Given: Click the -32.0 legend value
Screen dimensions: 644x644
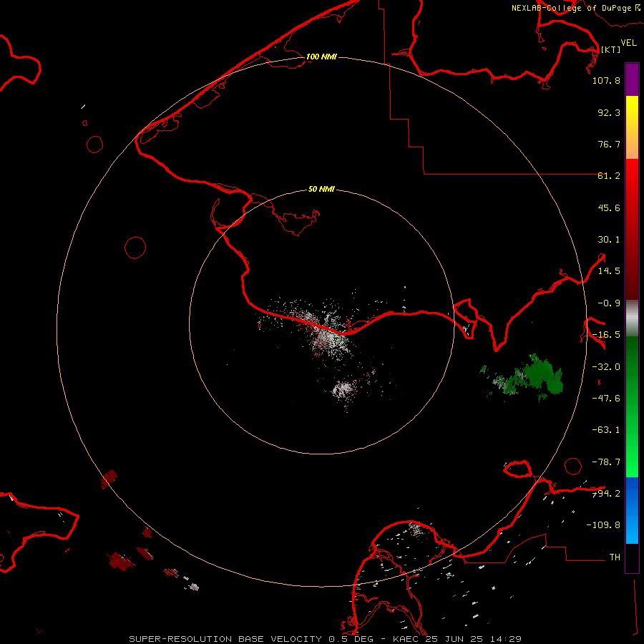Looking at the screenshot, I should 606,367.
